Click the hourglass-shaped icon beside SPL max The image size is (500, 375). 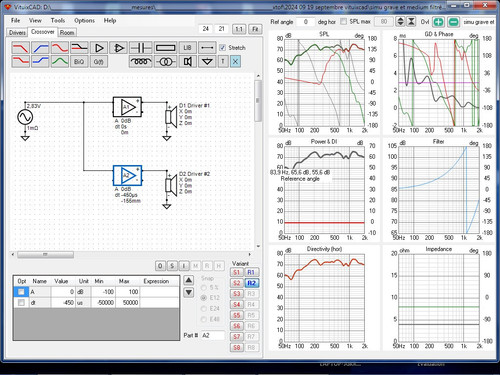pos(411,22)
